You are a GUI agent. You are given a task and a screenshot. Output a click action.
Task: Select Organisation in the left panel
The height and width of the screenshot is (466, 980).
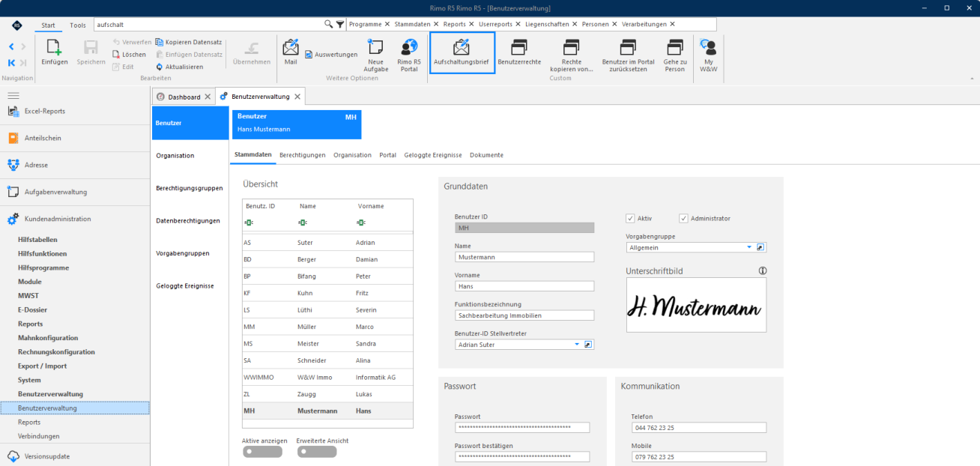click(x=175, y=156)
